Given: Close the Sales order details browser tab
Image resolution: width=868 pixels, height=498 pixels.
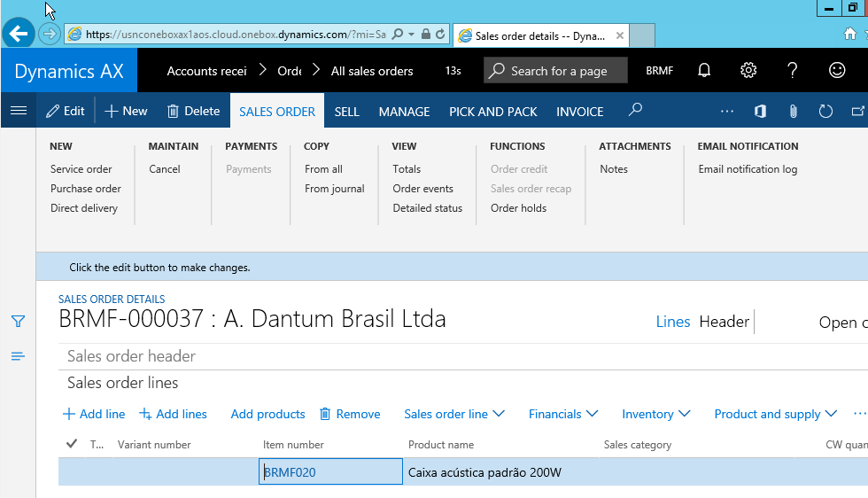Looking at the screenshot, I should [x=620, y=35].
